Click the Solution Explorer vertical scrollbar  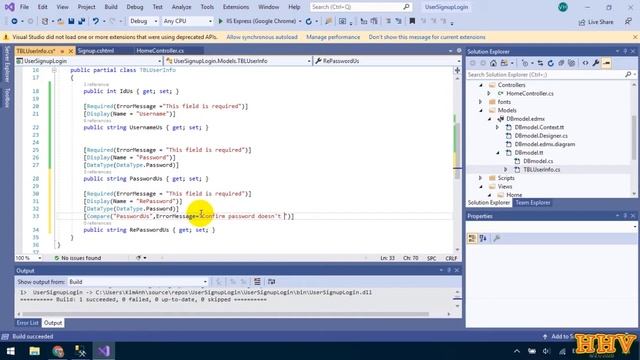(x=634, y=138)
